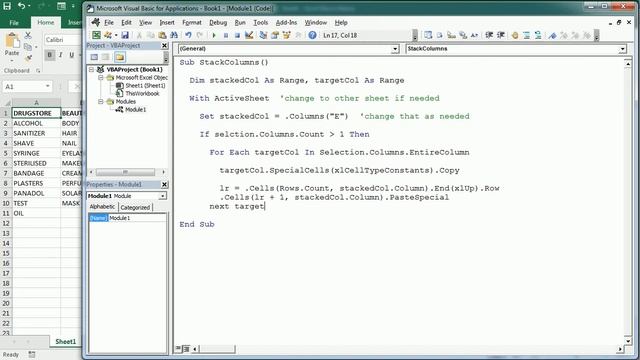Click the (Name) property row
The width and height of the screenshot is (640, 360).
127,218
